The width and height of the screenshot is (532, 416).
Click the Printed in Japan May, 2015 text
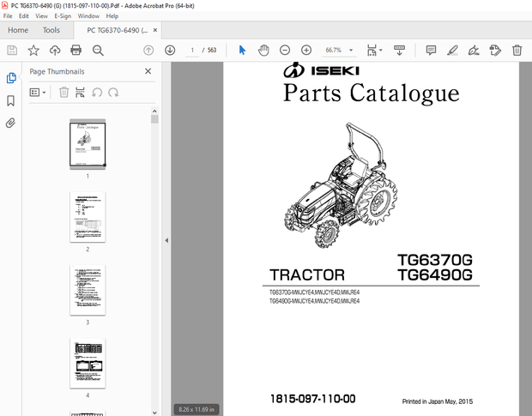tap(438, 401)
